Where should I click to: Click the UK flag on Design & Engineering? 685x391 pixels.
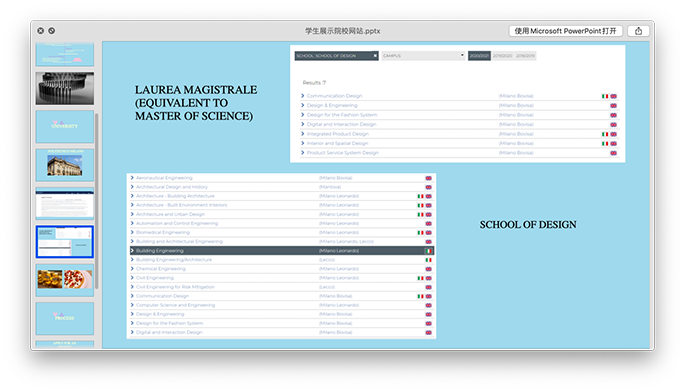click(x=613, y=106)
